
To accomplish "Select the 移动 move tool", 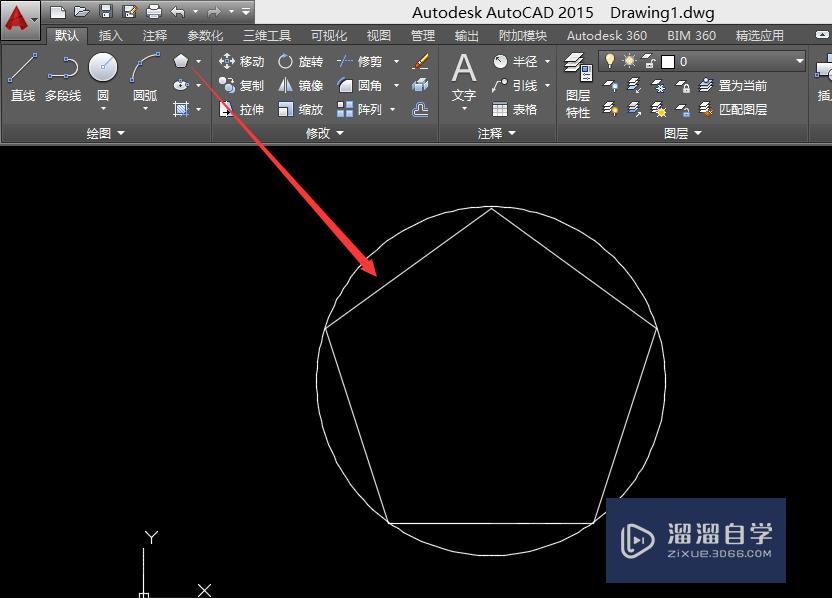I will (241, 62).
